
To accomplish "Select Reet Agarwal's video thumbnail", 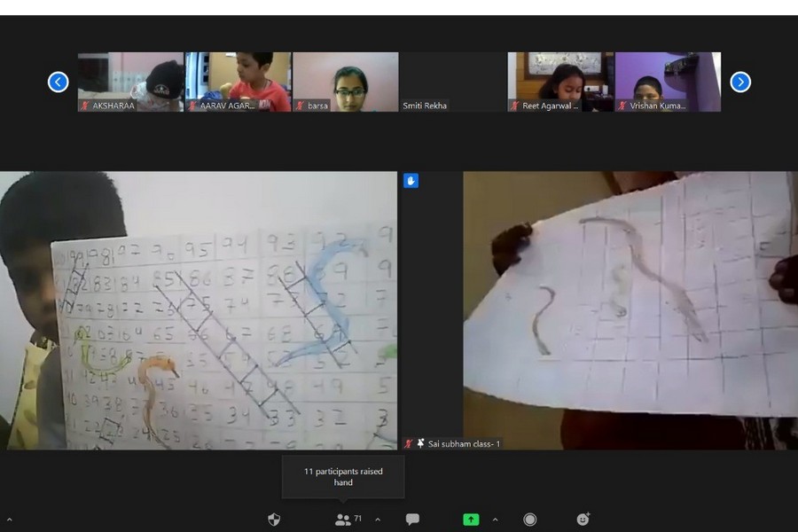I will pos(559,82).
